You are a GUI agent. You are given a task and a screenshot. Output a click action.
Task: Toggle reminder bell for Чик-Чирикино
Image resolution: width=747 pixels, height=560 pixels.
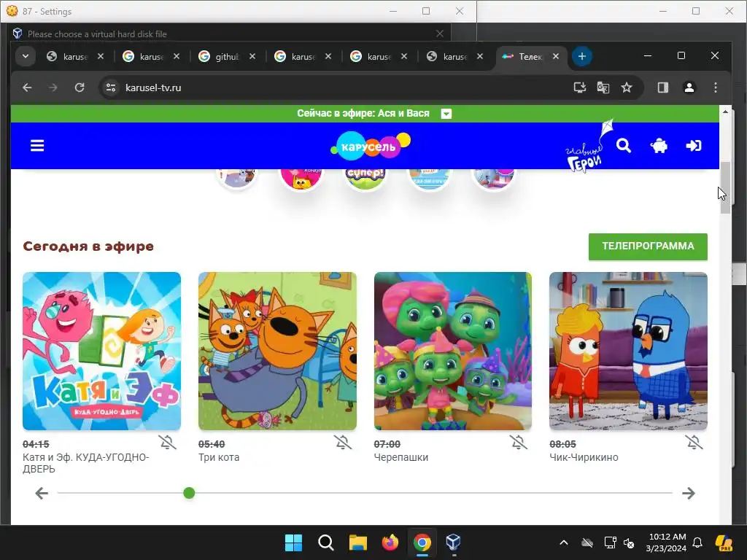click(694, 443)
